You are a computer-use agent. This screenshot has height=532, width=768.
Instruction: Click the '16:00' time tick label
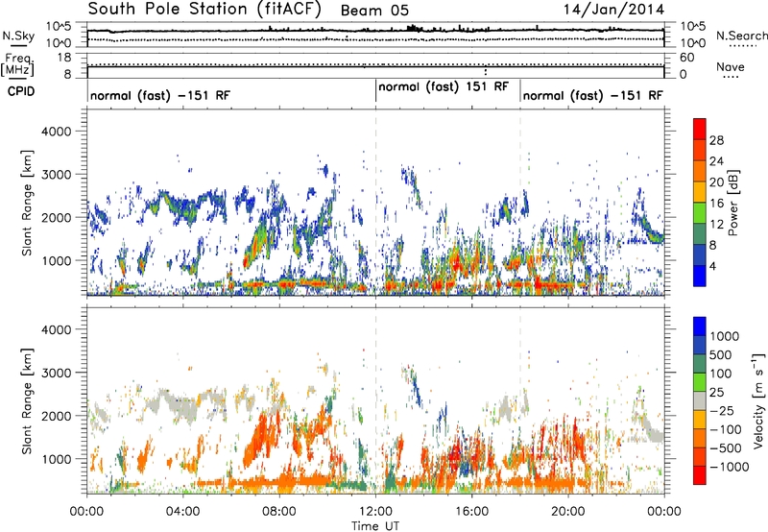(x=471, y=512)
